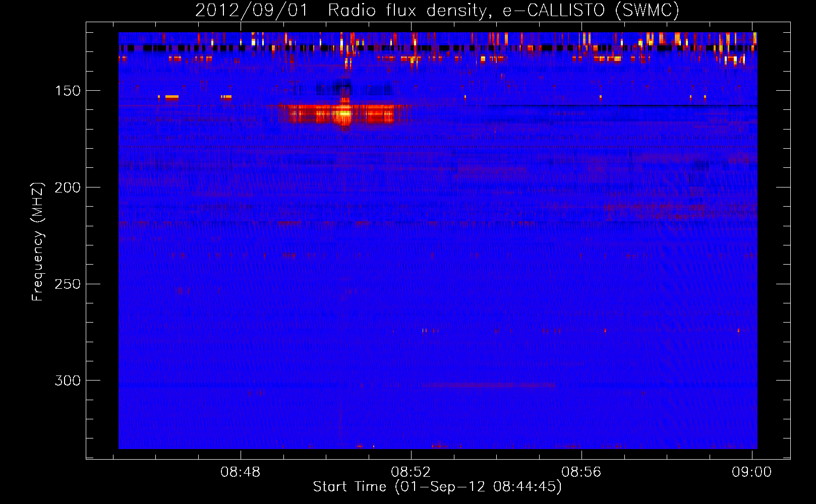This screenshot has height=504, width=816.
Task: Click the 200 frequency tick label
Action: coord(68,187)
